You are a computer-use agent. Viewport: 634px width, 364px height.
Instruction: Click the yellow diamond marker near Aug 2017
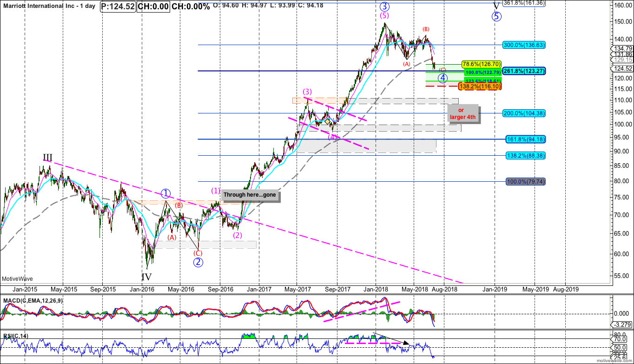(x=328, y=121)
